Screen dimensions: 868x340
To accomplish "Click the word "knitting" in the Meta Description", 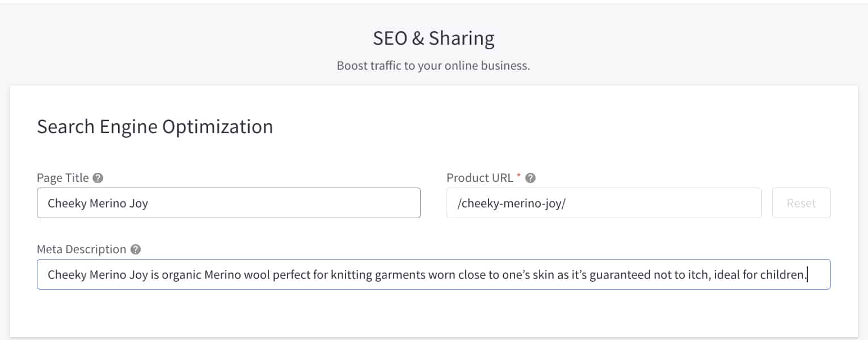I will coord(352,275).
